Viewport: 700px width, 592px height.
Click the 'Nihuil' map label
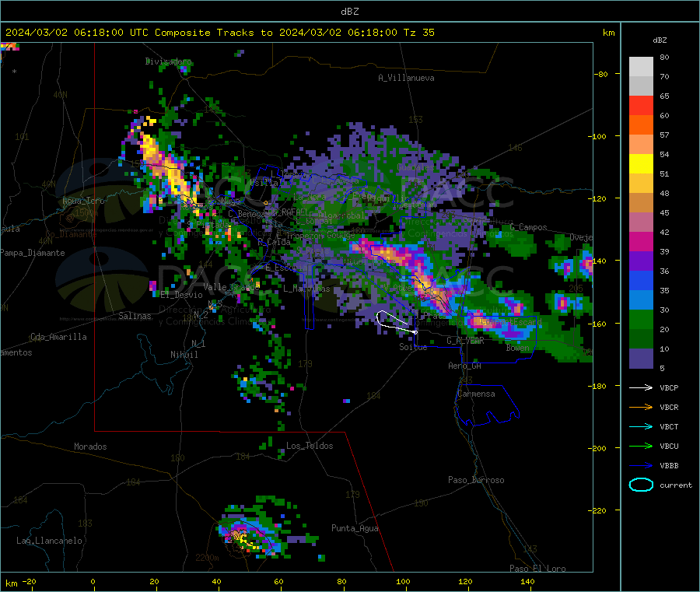pyautogui.click(x=184, y=355)
